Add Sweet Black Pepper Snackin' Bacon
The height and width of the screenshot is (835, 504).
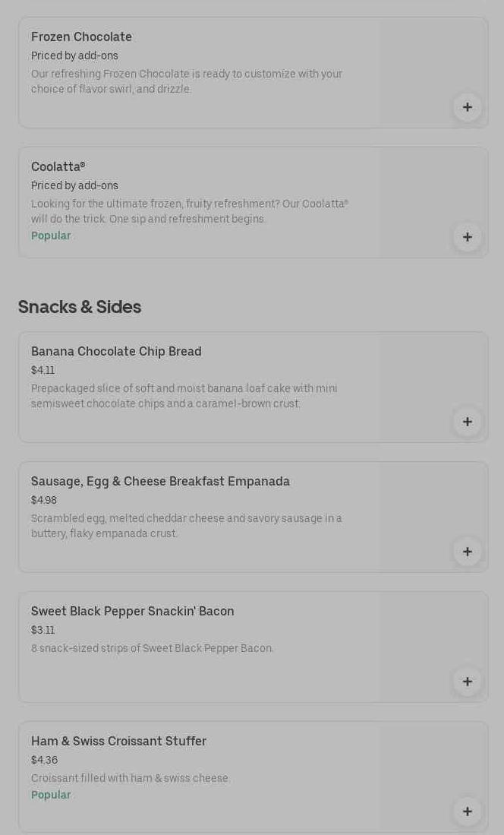[467, 682]
